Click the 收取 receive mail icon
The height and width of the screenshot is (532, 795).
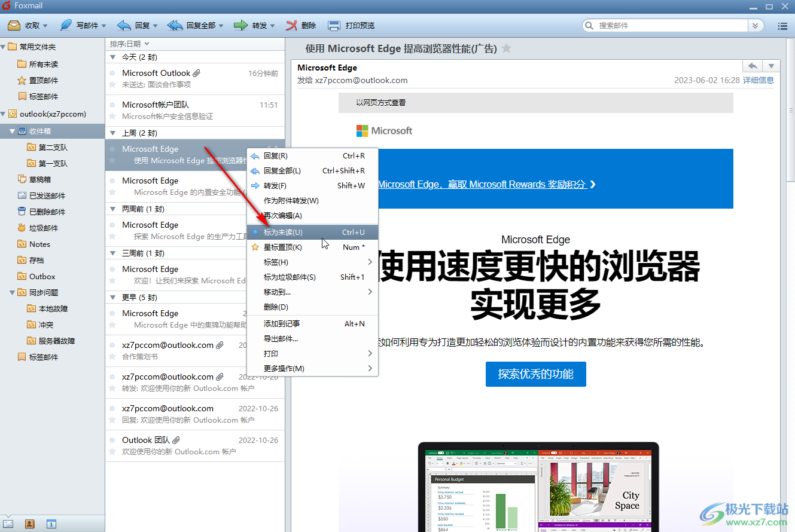[14, 26]
